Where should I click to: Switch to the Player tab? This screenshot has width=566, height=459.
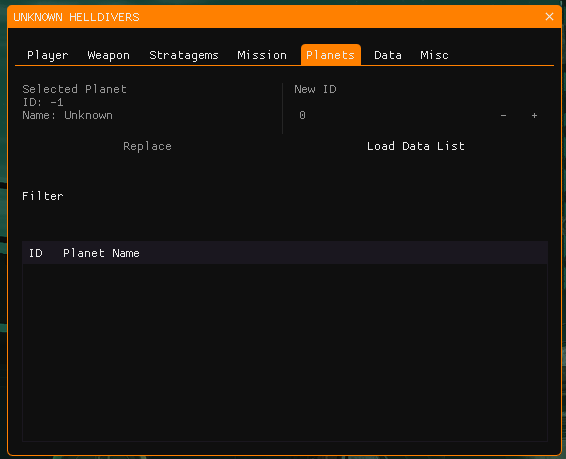[48, 55]
